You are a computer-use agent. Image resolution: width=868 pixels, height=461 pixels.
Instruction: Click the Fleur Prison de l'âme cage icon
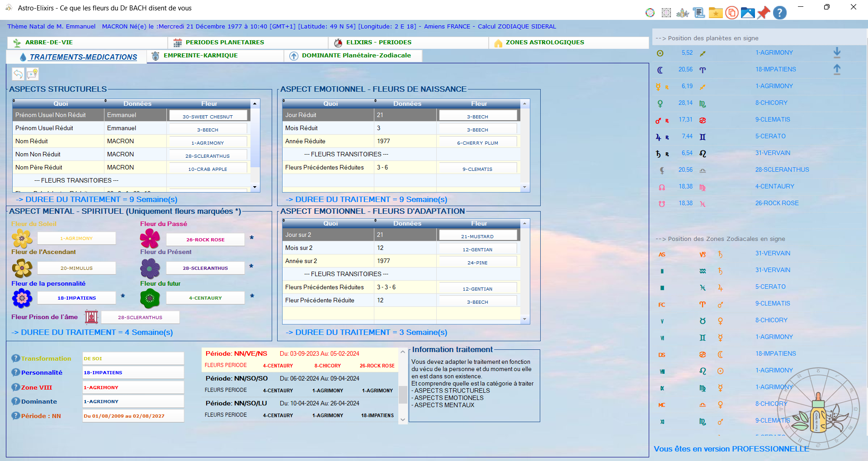point(91,317)
